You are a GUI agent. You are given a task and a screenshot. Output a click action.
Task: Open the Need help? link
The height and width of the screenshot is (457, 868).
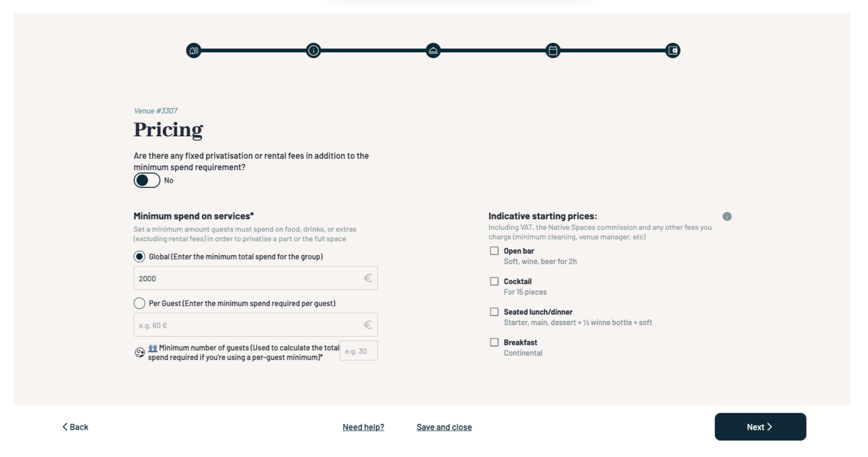pyautogui.click(x=364, y=427)
